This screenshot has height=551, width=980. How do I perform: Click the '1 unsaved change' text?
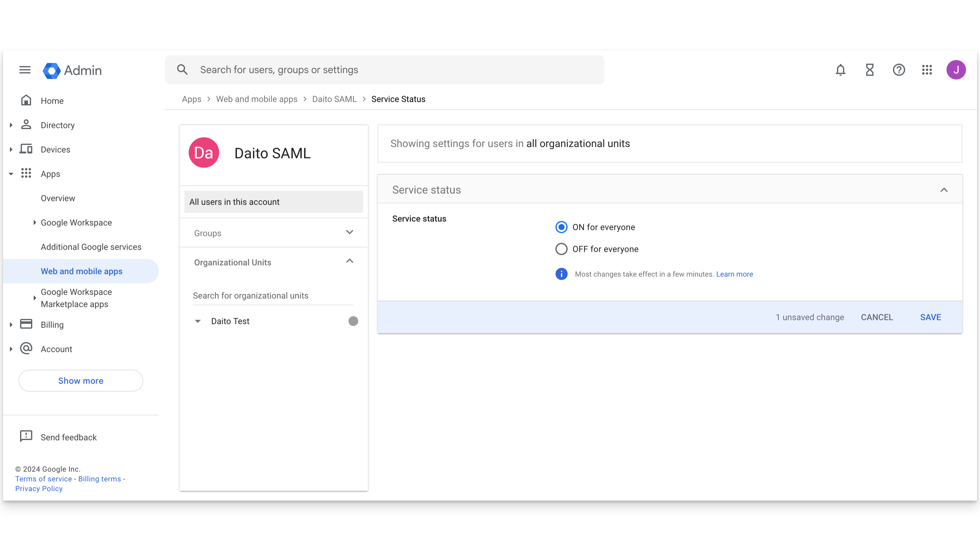pos(810,318)
